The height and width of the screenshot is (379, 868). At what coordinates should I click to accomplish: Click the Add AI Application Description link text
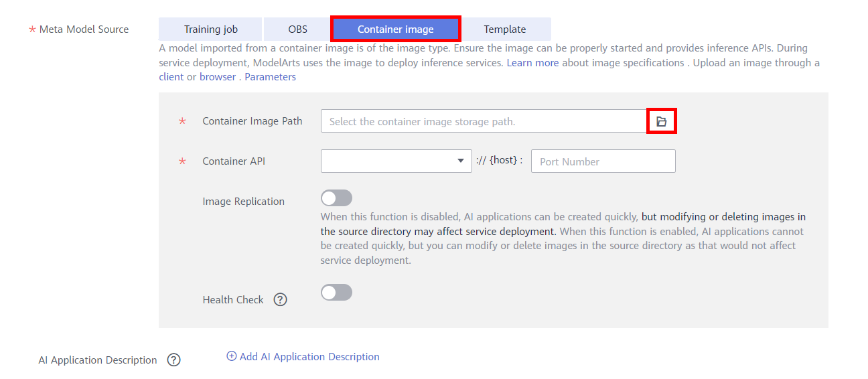[309, 357]
